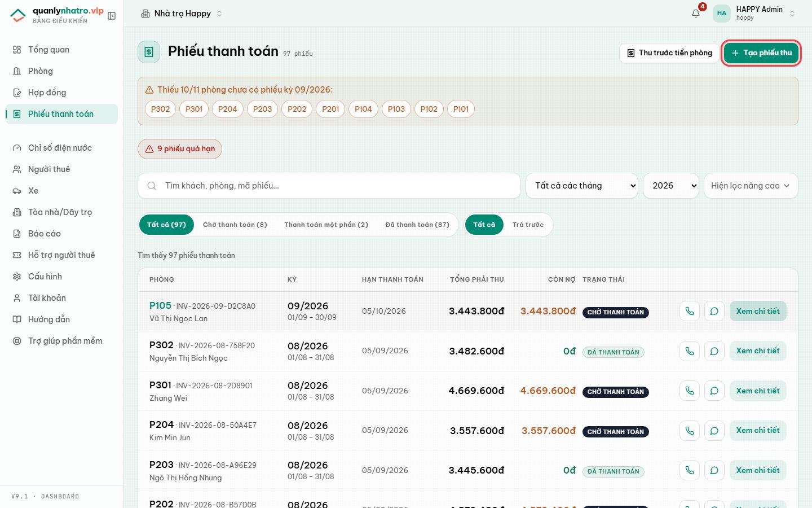The height and width of the screenshot is (508, 812).
Task: Open Chỉ số điện nước in sidebar
Action: pyautogui.click(x=61, y=148)
